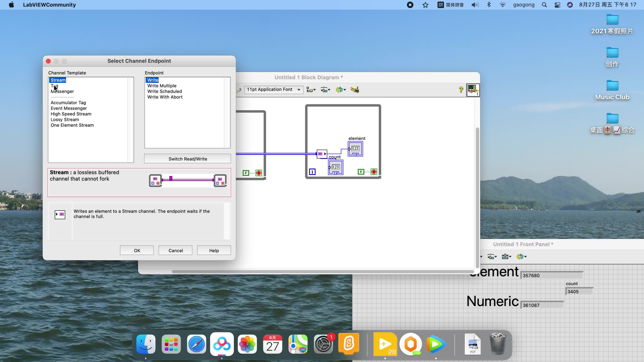Click the green False boolean constant
644x362 pixels.
(x=361, y=172)
